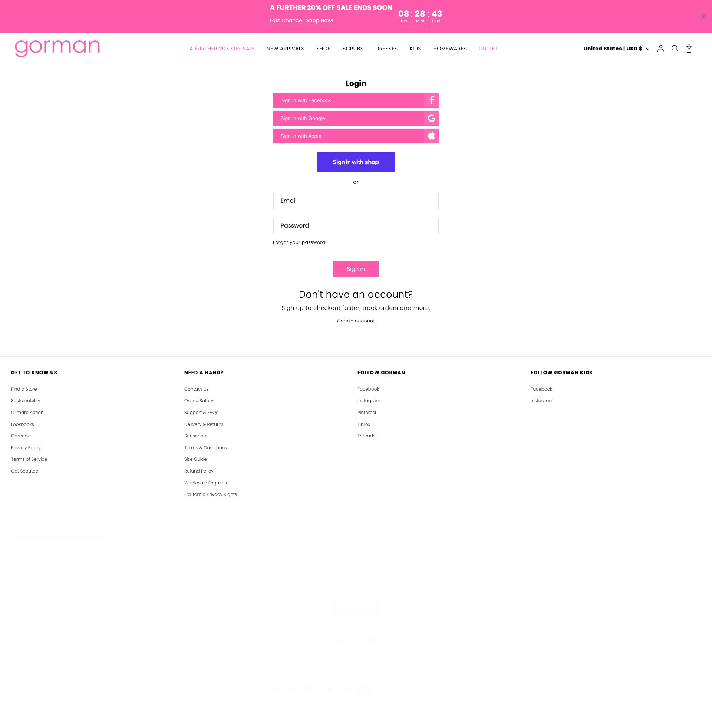This screenshot has height=728, width=712.
Task: Open the DRESSES menu item
Action: [386, 49]
